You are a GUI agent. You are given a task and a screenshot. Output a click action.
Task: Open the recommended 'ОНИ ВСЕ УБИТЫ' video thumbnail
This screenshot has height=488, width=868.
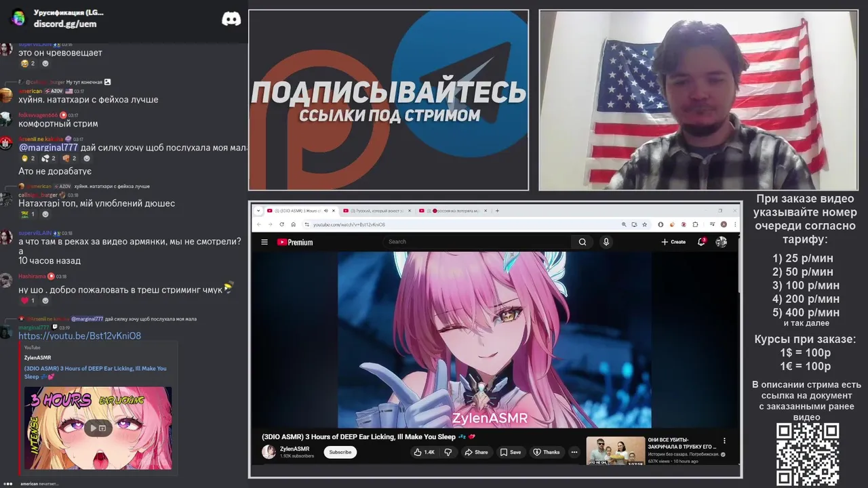[616, 450]
